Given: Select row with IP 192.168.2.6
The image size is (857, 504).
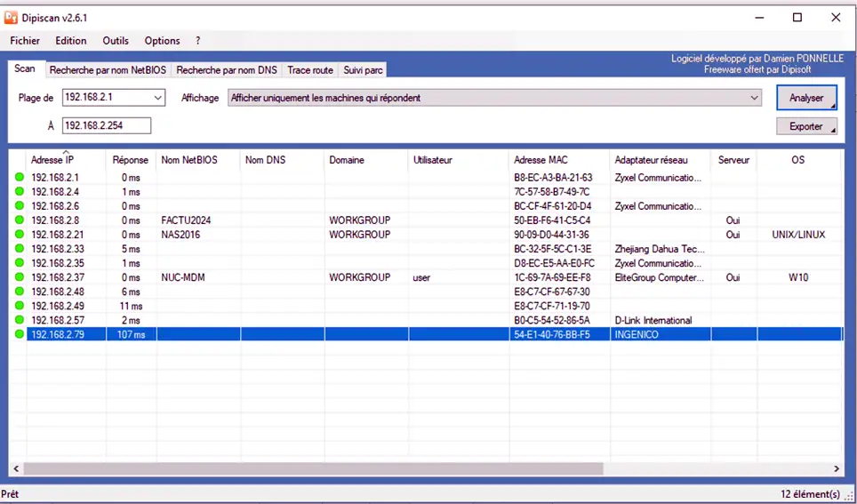Looking at the screenshot, I should click(x=428, y=206).
